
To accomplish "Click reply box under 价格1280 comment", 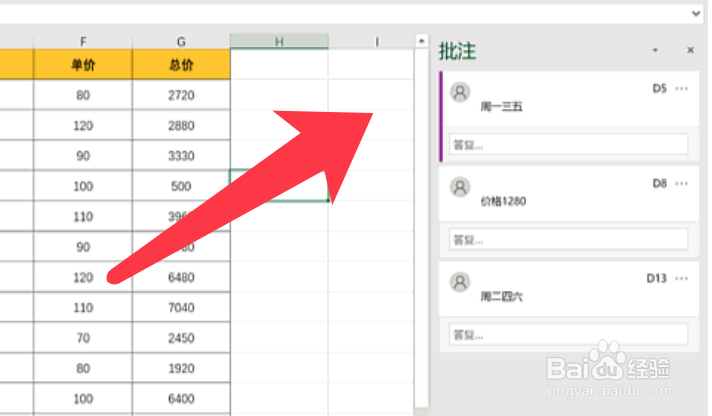I will [569, 239].
